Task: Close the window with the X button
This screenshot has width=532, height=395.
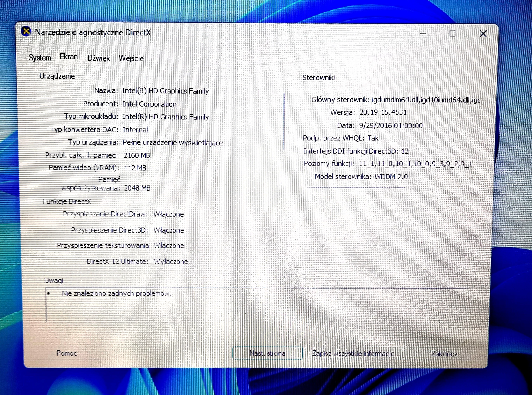Action: click(x=483, y=34)
